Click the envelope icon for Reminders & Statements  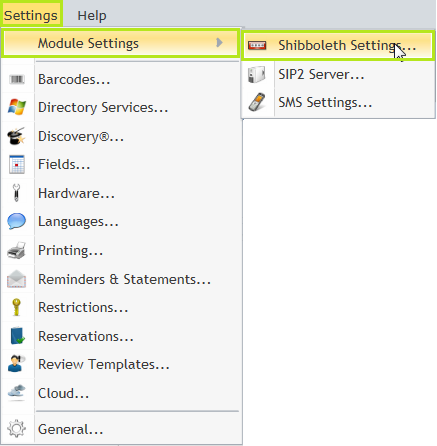(x=16, y=279)
